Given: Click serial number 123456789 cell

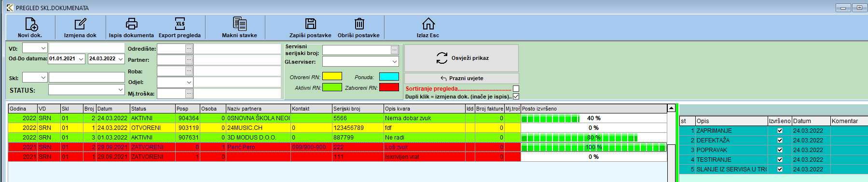Looking at the screenshot, I should pos(358,128).
